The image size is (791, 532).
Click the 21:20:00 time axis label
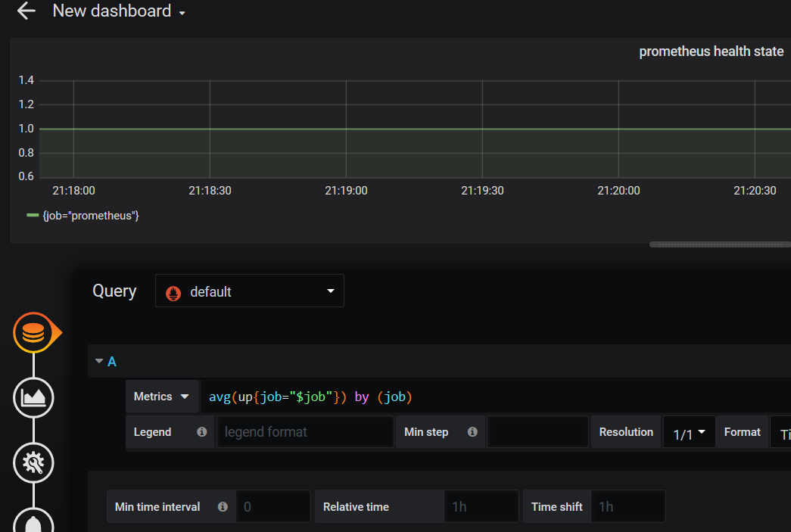click(x=618, y=191)
